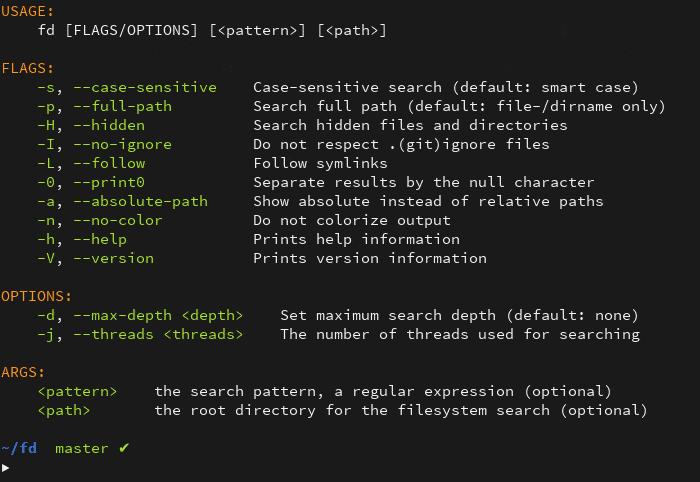Click the --threads <threads> option
The height and width of the screenshot is (482, 700).
[158, 335]
